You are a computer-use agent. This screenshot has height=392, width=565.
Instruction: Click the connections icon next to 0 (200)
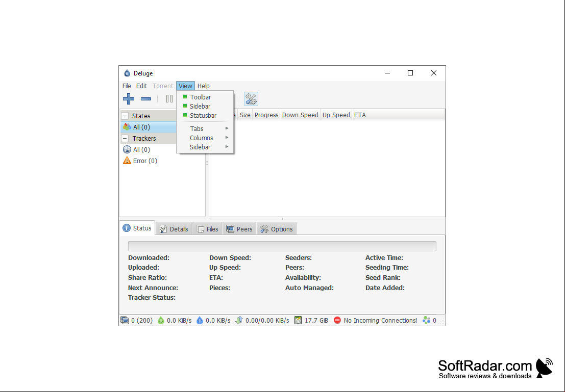tap(125, 320)
